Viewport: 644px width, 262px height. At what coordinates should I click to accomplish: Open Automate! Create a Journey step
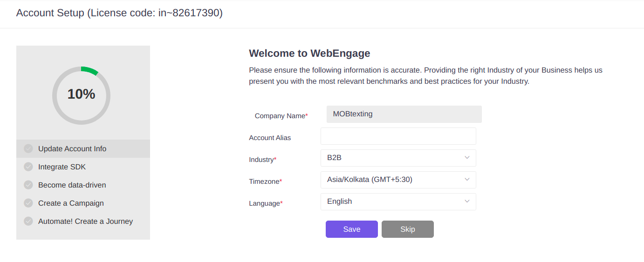[x=83, y=221]
